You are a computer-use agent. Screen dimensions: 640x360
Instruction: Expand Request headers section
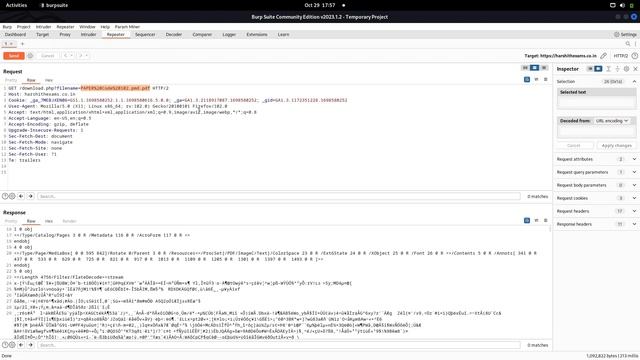click(634, 211)
